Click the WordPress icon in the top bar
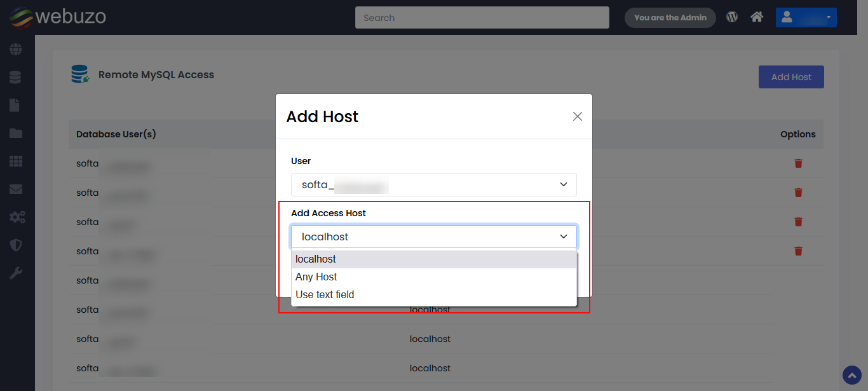The image size is (868, 391). 732,17
